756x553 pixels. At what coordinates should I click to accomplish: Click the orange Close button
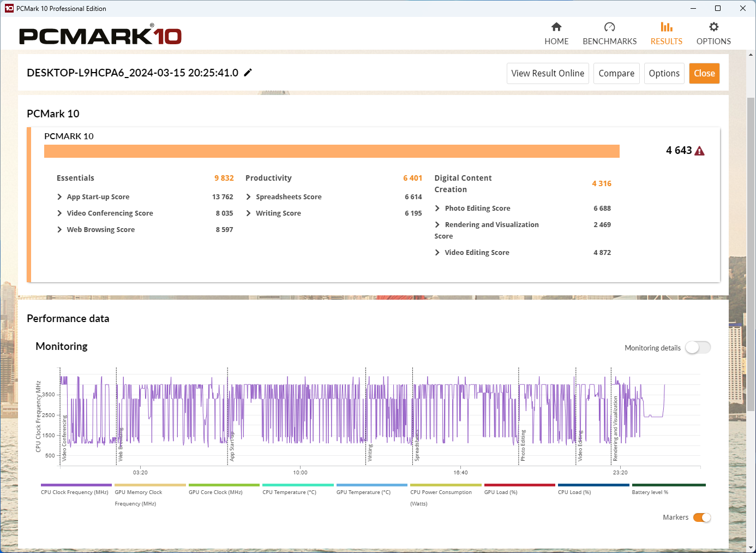tap(704, 74)
